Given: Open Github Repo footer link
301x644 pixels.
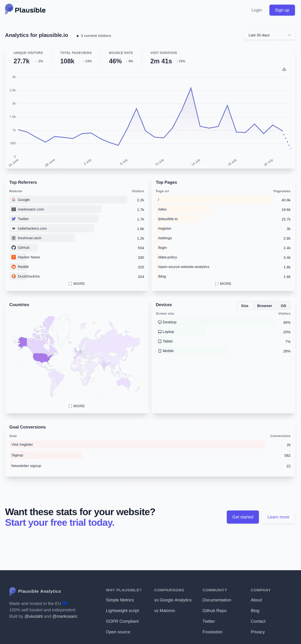Looking at the screenshot, I should point(214,611).
